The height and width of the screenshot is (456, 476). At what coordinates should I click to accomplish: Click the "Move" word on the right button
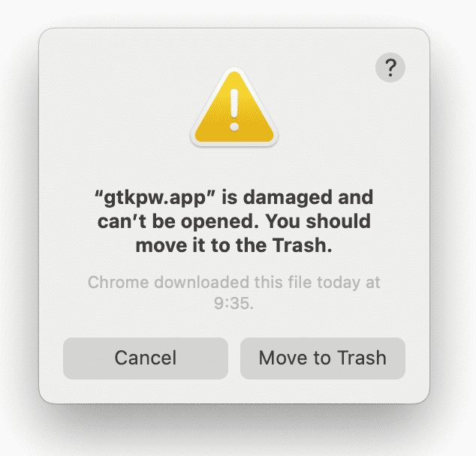tap(284, 358)
